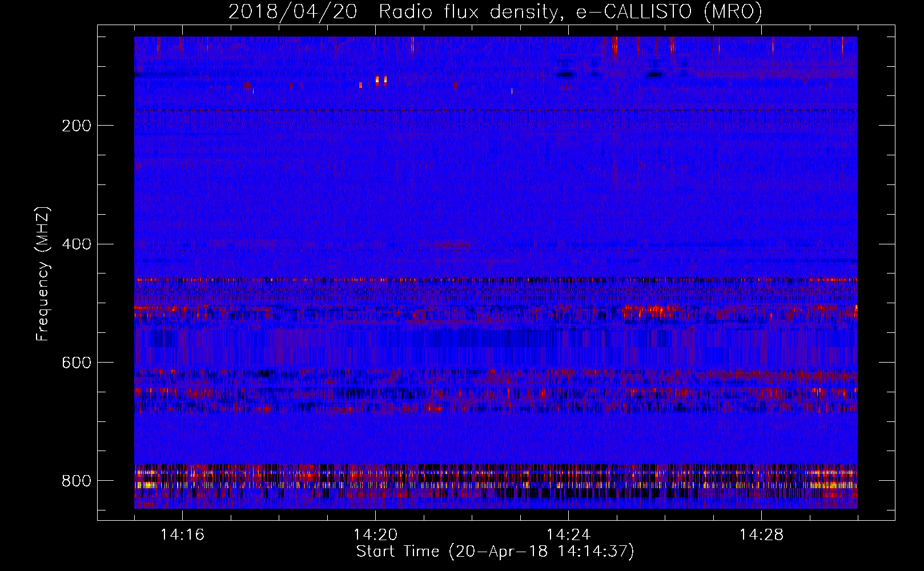Click the 14:28 time axis label
924x571 pixels.
(x=761, y=534)
